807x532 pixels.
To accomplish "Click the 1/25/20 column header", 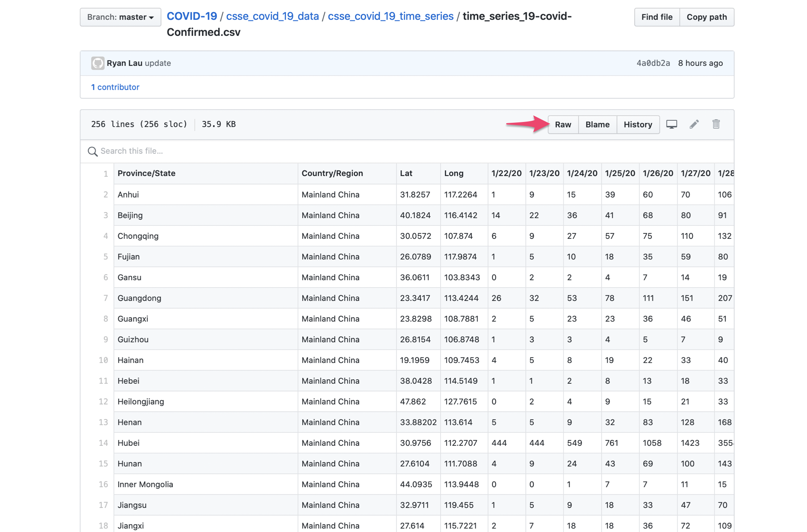I will pos(620,174).
